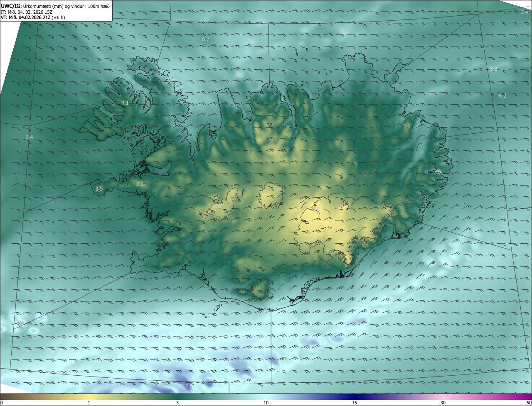Click the 4.1 value over the Westfjords
The height and width of the screenshot is (406, 532).
(x=125, y=103)
